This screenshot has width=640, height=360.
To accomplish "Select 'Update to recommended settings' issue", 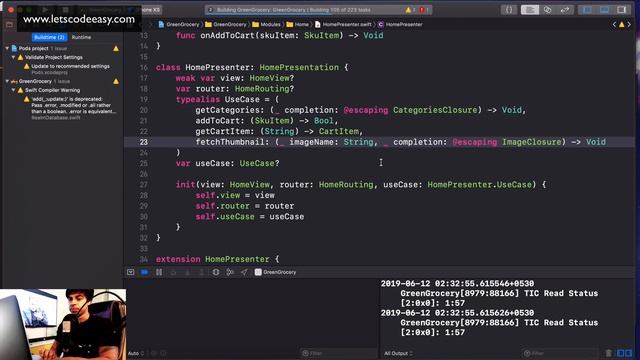I will tap(70, 66).
